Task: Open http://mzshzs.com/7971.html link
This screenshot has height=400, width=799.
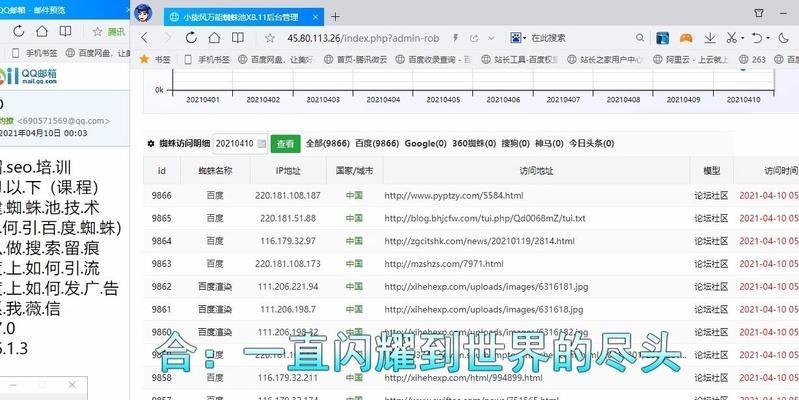Action: [444, 264]
